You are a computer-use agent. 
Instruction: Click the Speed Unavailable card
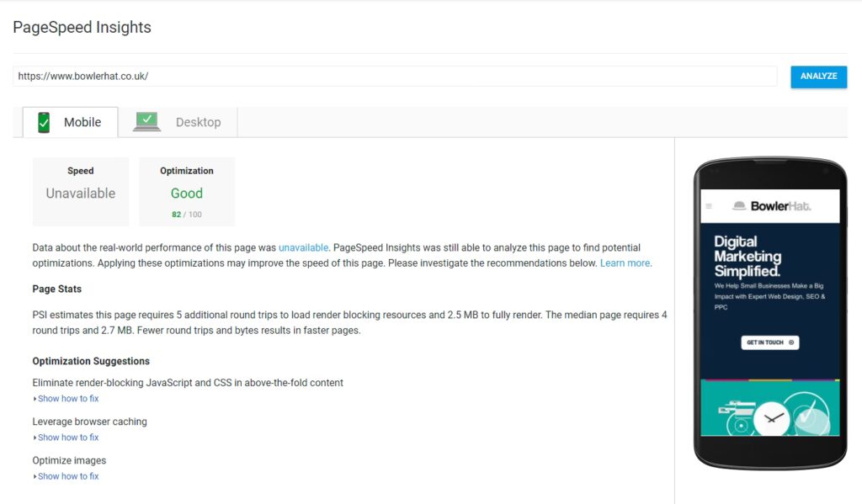81,192
